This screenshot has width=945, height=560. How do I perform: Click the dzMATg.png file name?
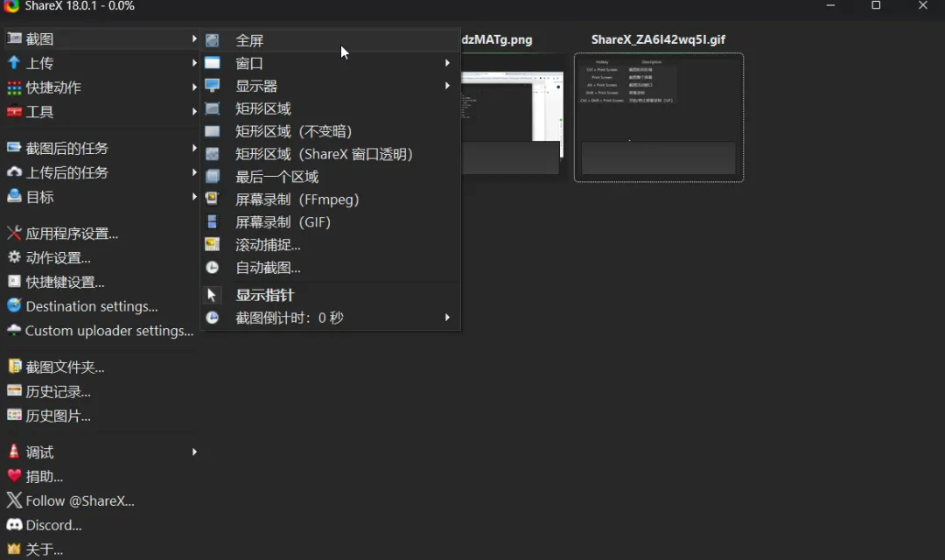tap(497, 39)
